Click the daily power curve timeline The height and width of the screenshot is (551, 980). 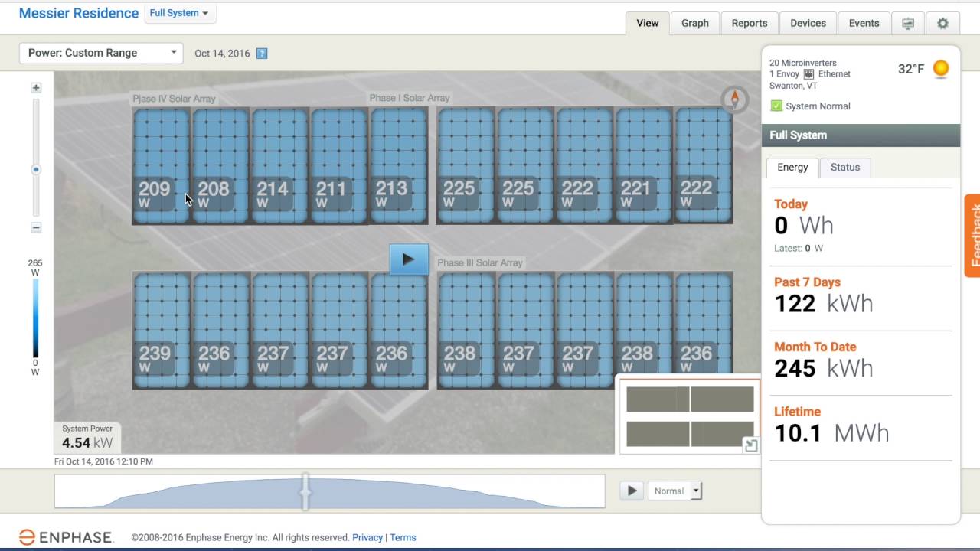pos(329,491)
